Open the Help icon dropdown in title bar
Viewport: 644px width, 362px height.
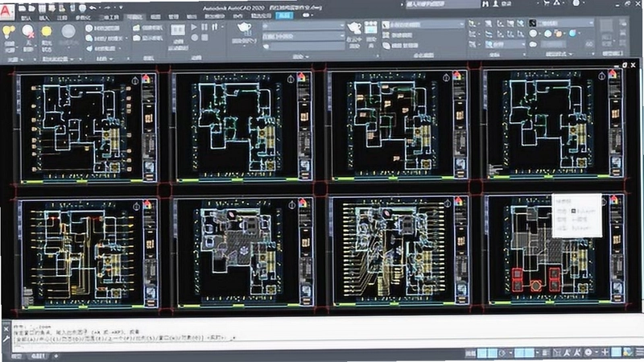point(576,3)
